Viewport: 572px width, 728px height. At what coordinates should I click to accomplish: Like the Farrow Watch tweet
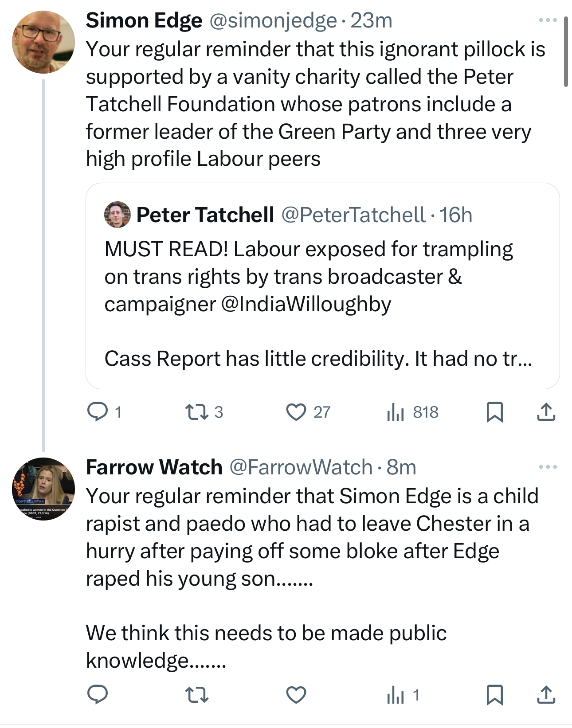click(296, 694)
